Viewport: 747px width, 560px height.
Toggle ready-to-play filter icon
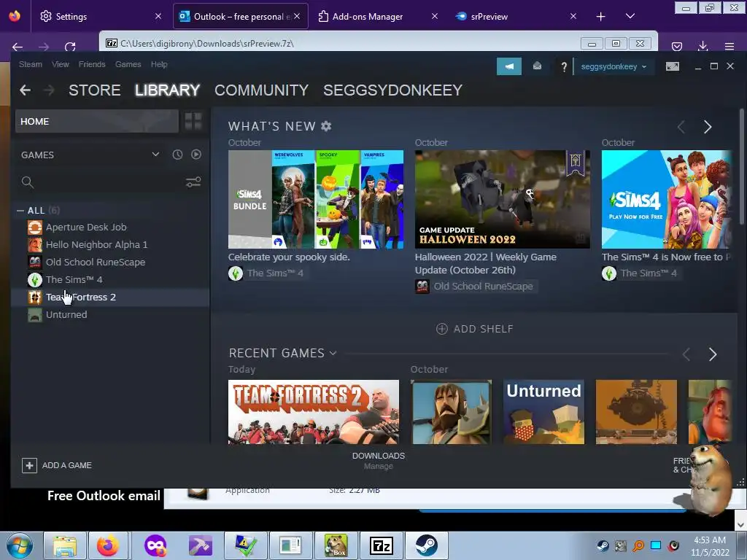pos(196,155)
